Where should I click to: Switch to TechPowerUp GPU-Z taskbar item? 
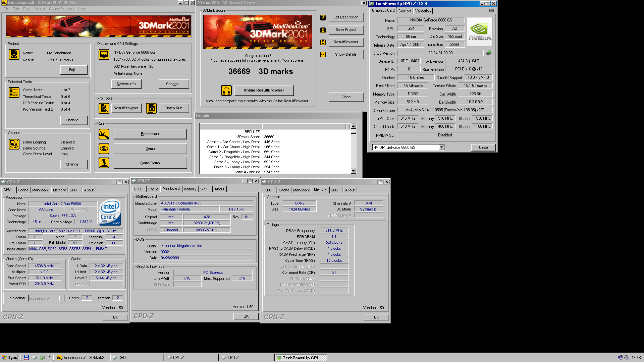301,358
